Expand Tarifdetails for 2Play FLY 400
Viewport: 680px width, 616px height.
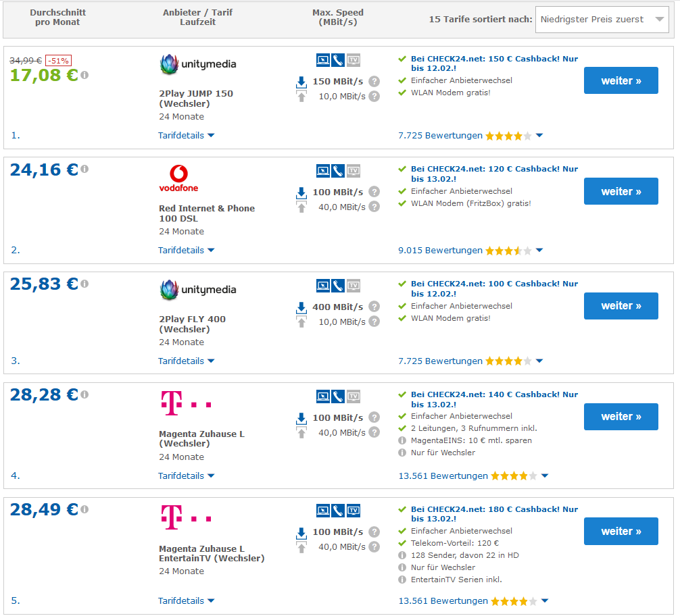[187, 361]
